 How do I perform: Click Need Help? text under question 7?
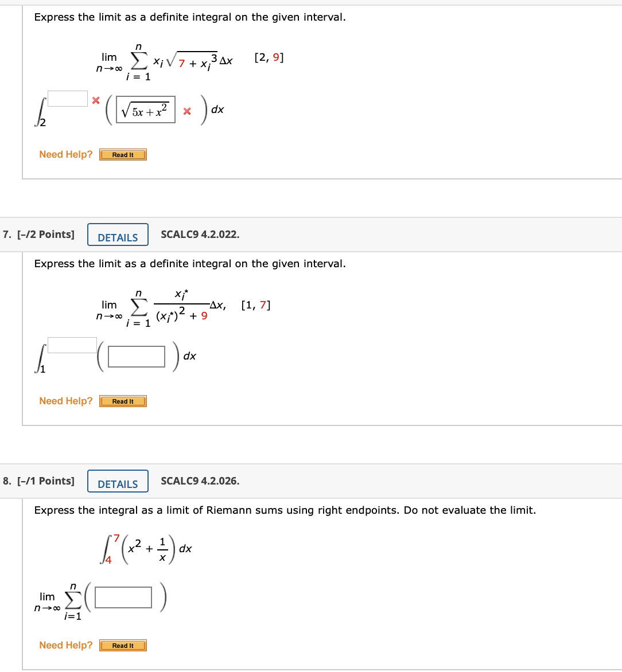[66, 401]
